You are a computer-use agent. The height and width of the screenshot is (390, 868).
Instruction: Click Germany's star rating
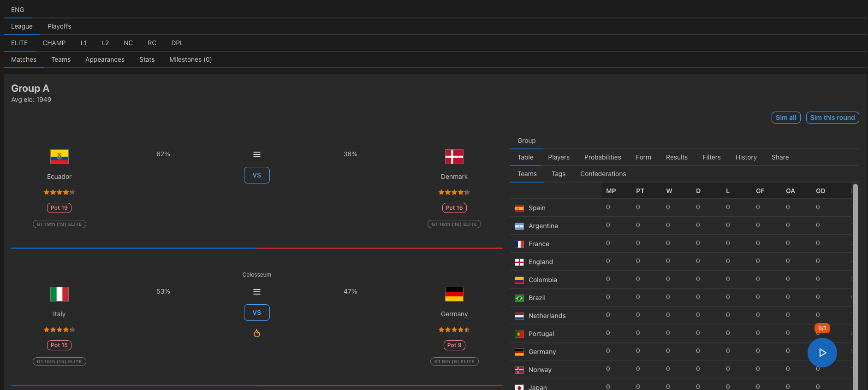[x=454, y=330]
